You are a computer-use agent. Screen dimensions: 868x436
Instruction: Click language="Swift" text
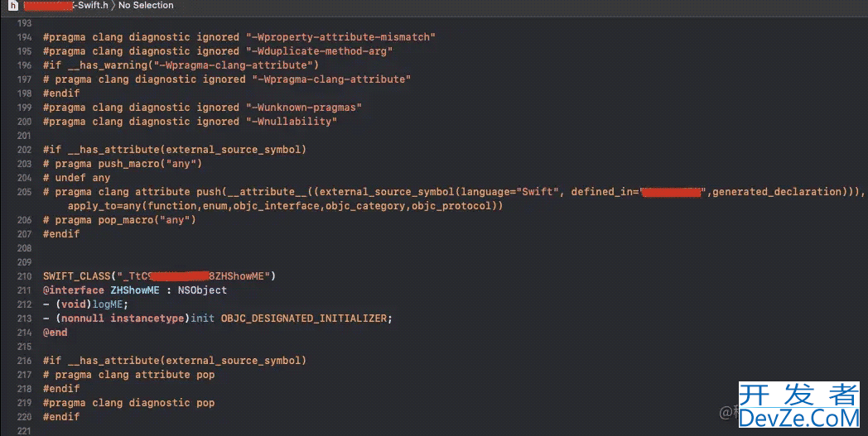[x=509, y=192]
